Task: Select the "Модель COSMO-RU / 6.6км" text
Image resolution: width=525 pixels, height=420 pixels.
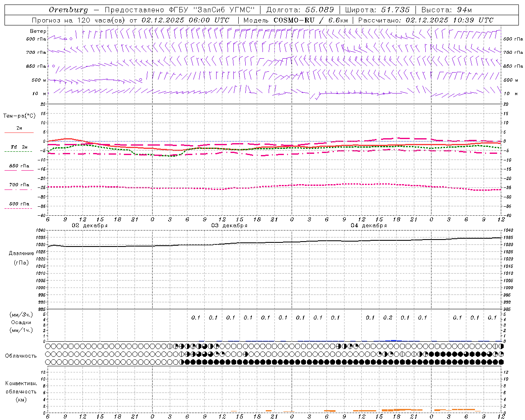Action: click(295, 20)
